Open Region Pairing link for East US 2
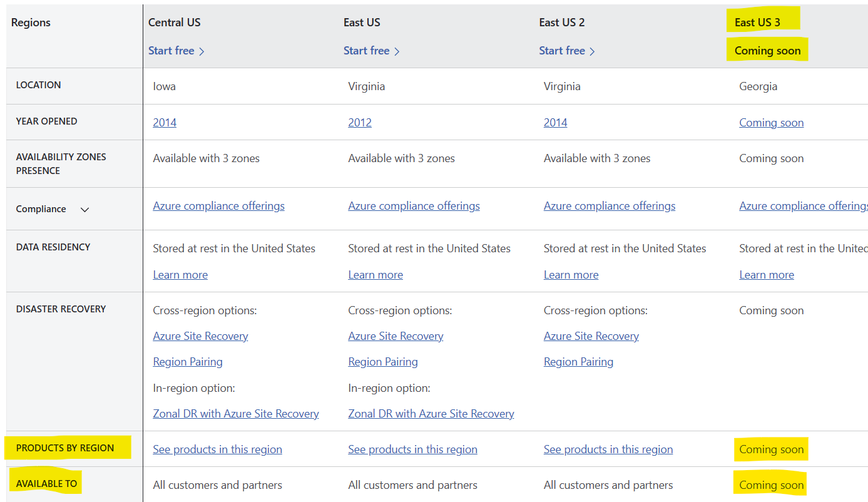Viewport: 868px width, 502px height. (x=578, y=362)
